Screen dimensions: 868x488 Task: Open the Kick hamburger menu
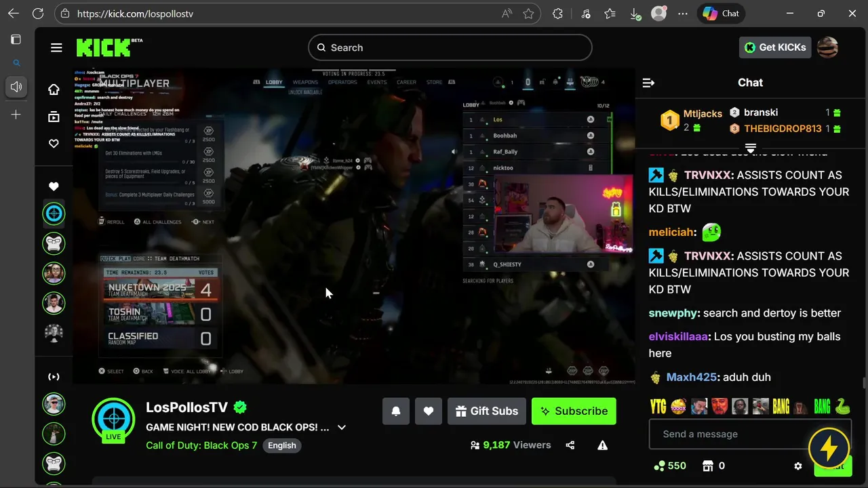coord(56,47)
